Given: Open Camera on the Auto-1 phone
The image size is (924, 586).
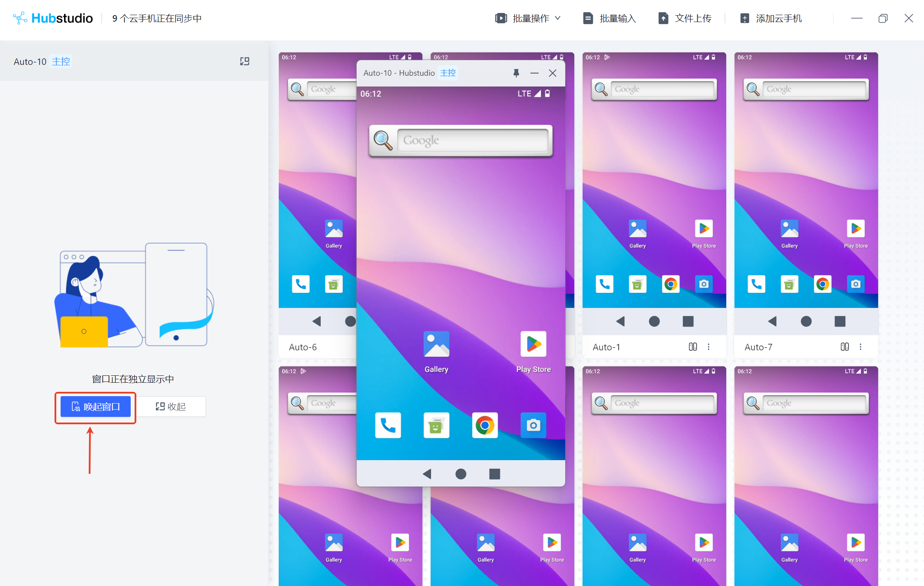Looking at the screenshot, I should click(704, 284).
